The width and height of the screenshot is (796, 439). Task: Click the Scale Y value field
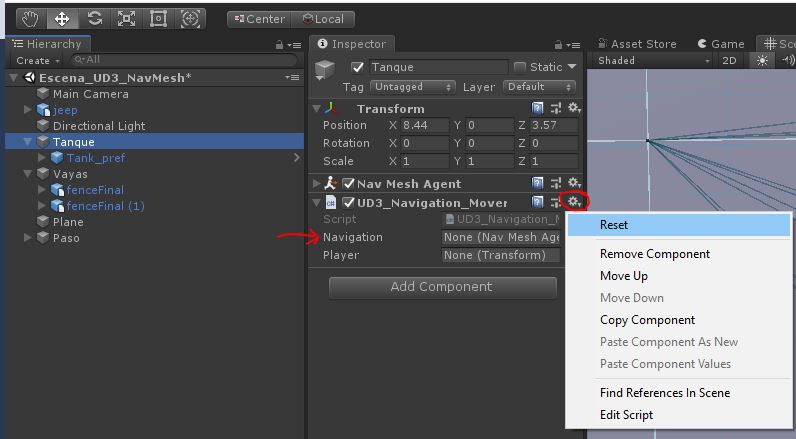pos(490,161)
